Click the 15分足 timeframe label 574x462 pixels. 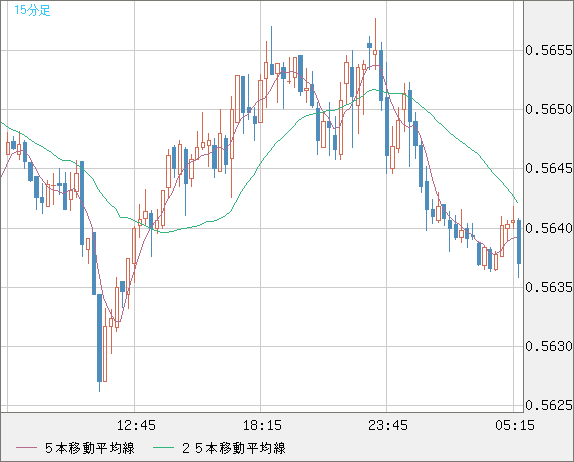(32, 10)
